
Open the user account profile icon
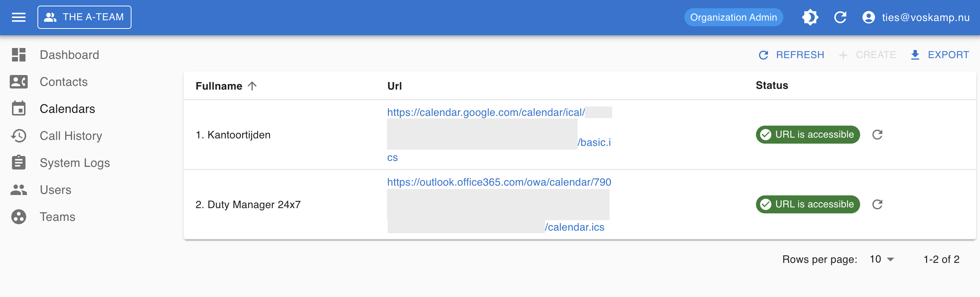[x=868, y=17]
